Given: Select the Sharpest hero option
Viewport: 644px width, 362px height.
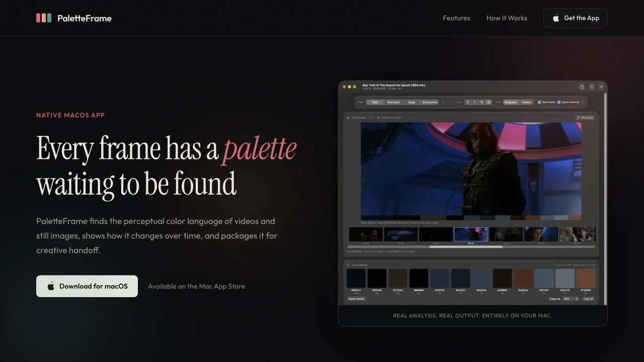Looking at the screenshot, I should point(511,102).
